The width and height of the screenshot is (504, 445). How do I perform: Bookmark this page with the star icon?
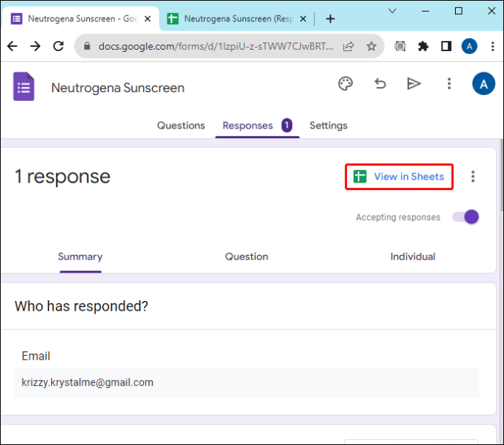pos(371,46)
